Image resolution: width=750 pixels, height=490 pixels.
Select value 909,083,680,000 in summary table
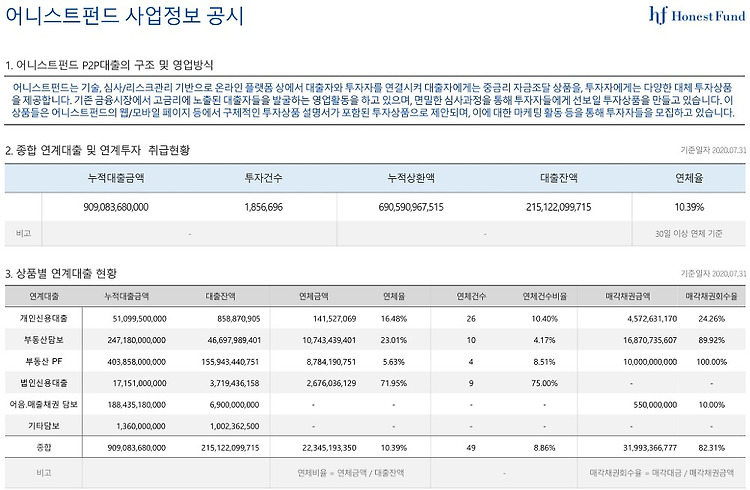(x=116, y=207)
